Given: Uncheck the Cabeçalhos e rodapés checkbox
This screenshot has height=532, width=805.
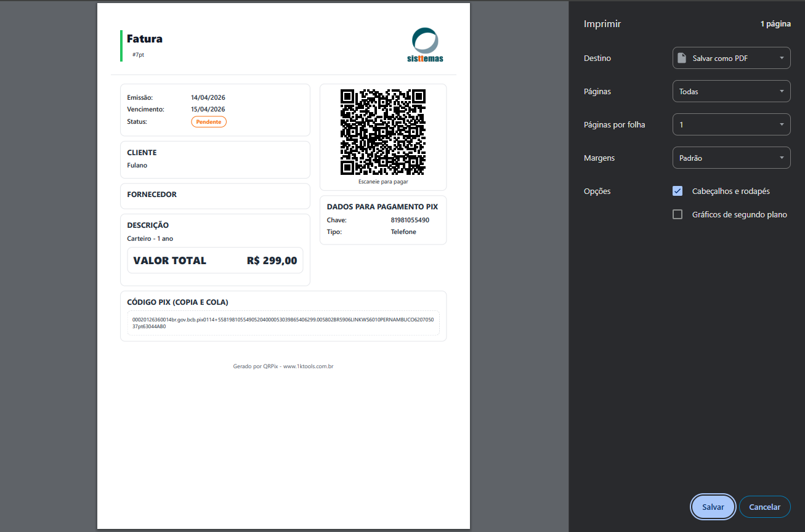Looking at the screenshot, I should click(x=678, y=191).
